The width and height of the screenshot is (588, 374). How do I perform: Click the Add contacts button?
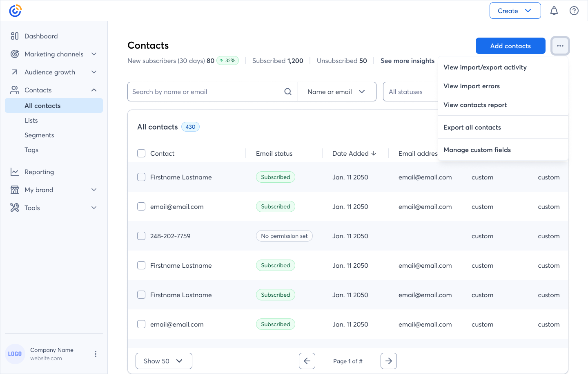pos(510,46)
